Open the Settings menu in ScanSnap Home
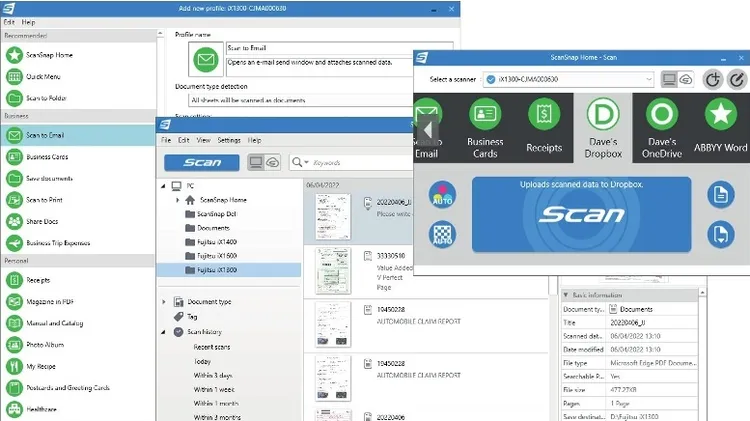This screenshot has height=421, width=750. pos(229,140)
